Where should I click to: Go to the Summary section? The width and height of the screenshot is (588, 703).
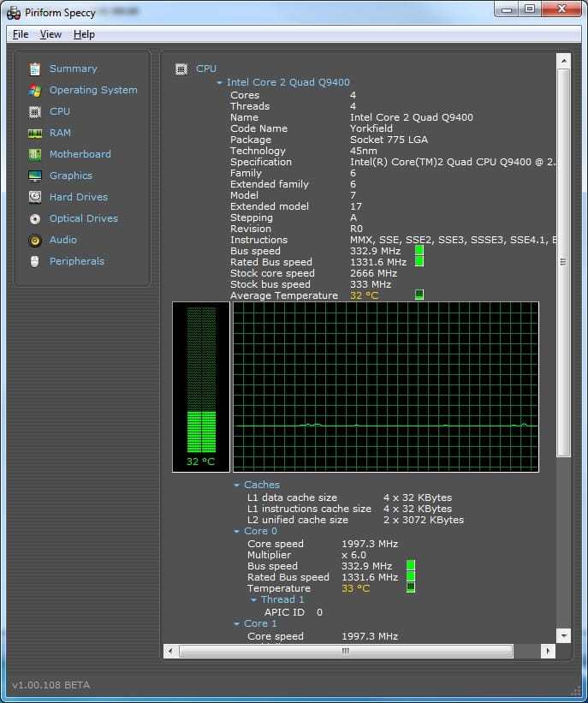pos(73,69)
